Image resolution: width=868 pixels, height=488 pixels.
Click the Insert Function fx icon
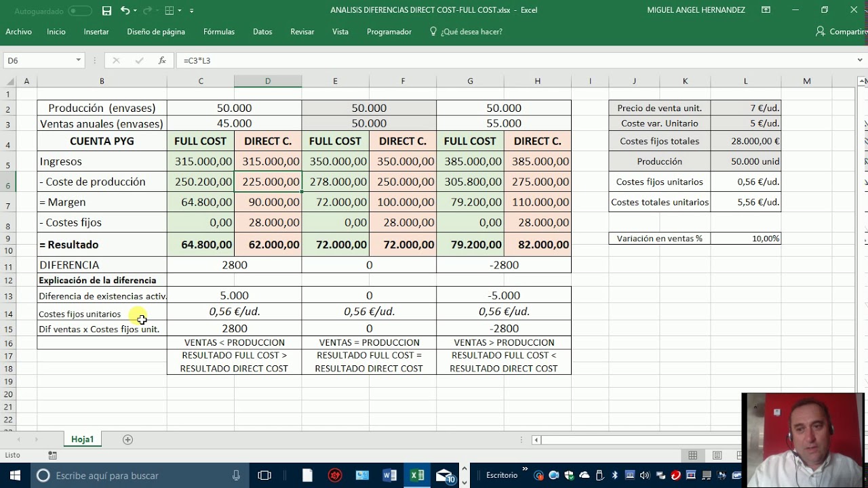(x=162, y=60)
